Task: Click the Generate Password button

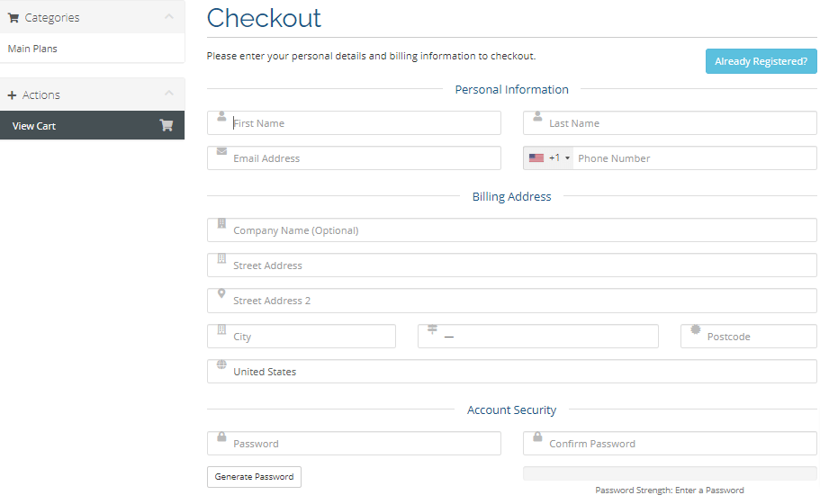Action: (254, 477)
